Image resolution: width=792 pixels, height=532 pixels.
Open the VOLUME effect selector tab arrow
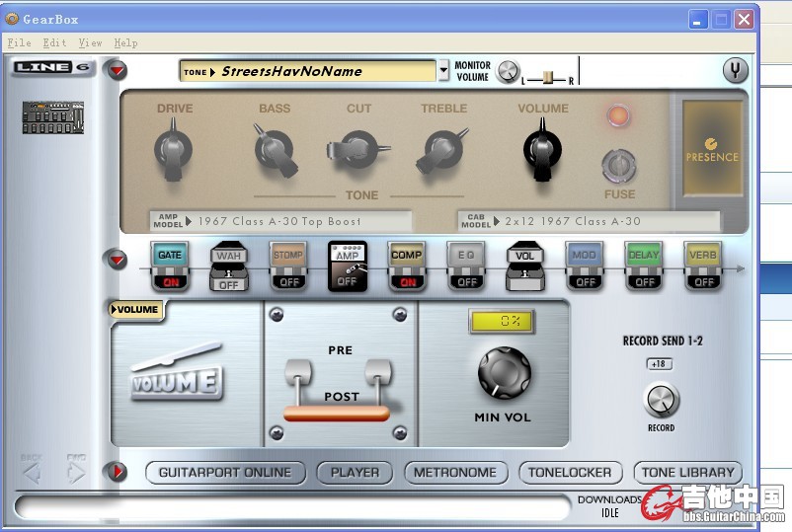click(x=115, y=309)
